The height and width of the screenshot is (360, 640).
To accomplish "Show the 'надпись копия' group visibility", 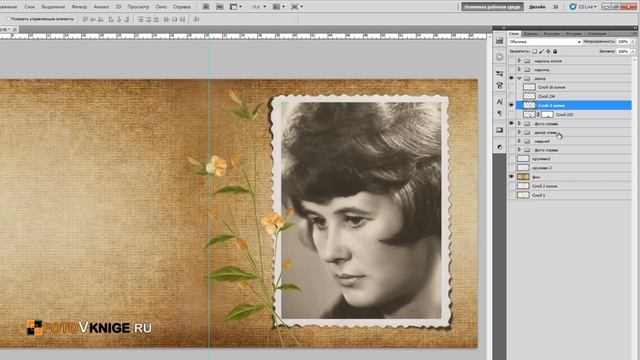I will (x=511, y=61).
